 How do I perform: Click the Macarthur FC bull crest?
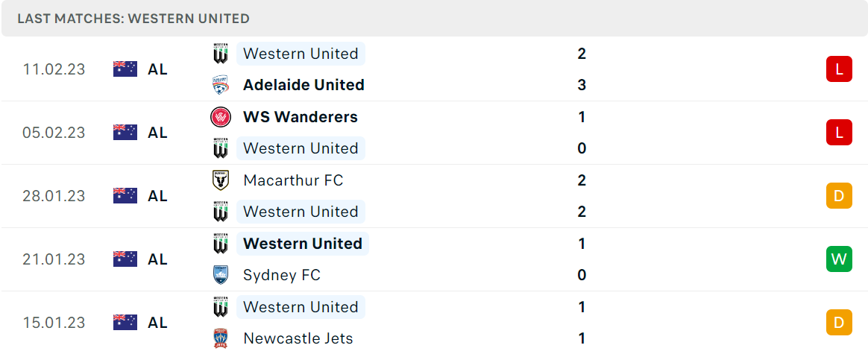click(x=221, y=180)
